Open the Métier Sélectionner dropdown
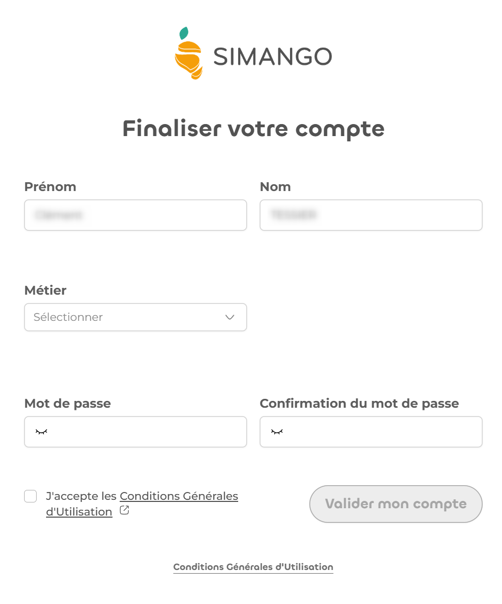Screen dimensions: 502x604 point(135,317)
